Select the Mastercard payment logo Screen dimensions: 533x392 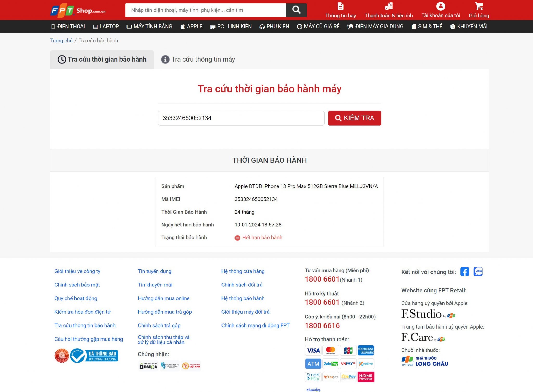coord(331,350)
